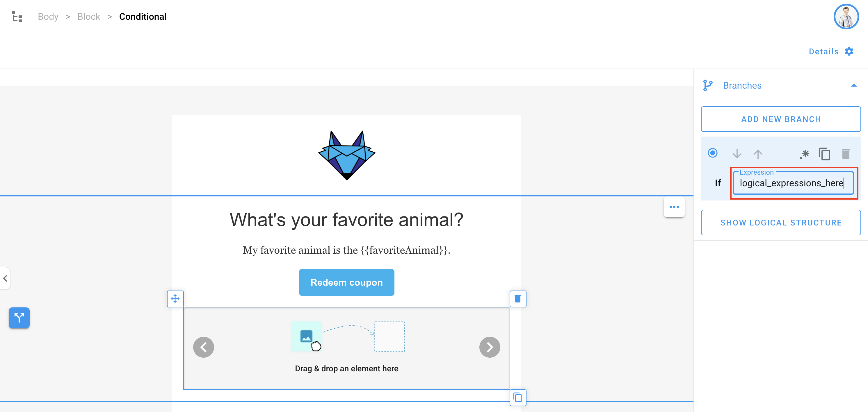Select the branch radio button
Screen dimensions: 868x412
pos(712,153)
